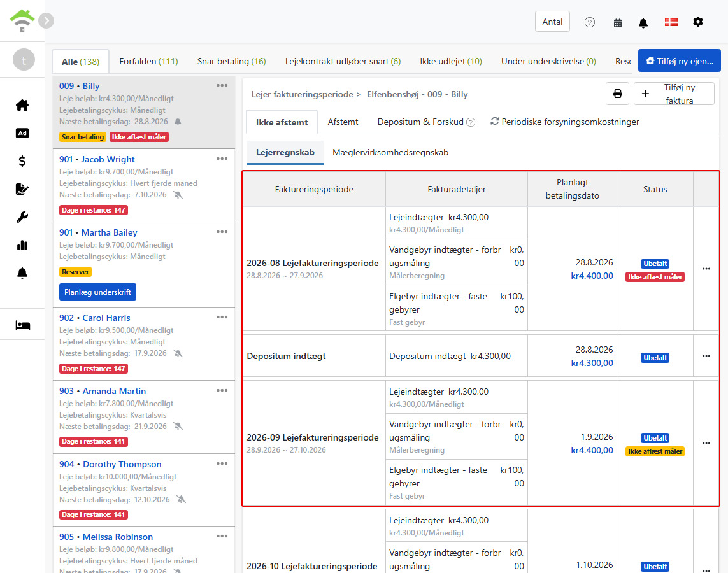Image resolution: width=728 pixels, height=573 pixels.
Task: Open the settings gear icon
Action: coord(698,22)
